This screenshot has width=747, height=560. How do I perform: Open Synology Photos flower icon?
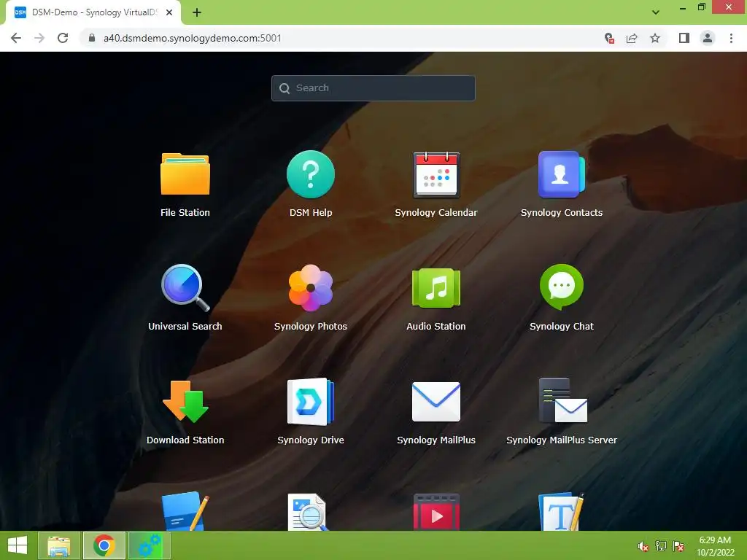point(311,287)
